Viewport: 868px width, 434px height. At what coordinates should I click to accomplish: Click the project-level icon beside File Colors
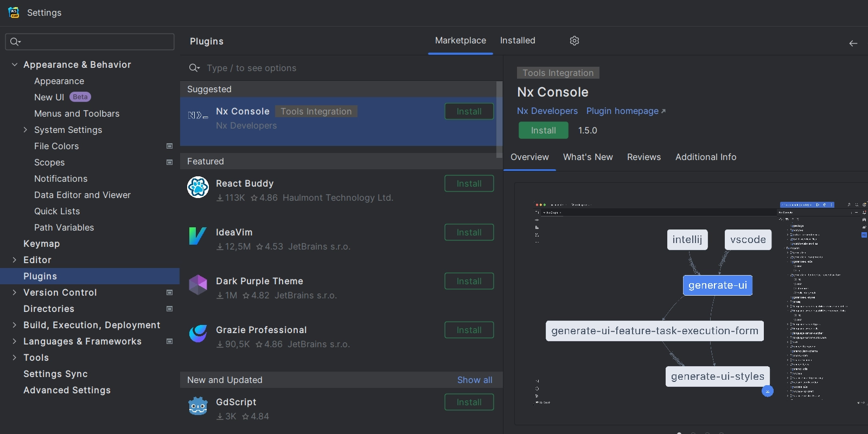pos(169,146)
